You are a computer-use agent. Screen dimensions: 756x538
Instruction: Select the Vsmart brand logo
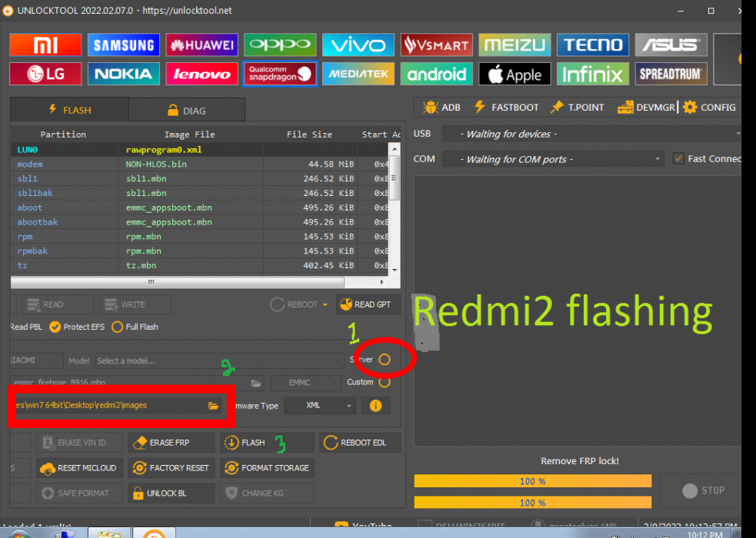click(x=436, y=45)
